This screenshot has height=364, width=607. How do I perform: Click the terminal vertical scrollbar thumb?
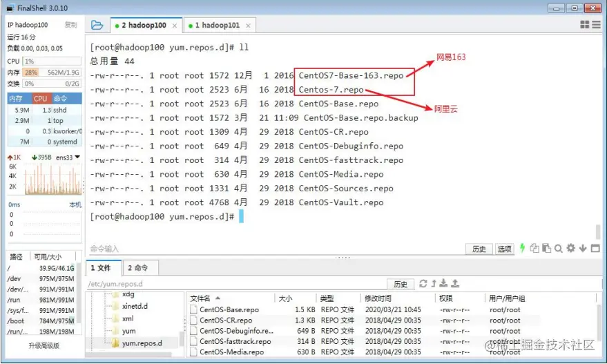point(598,231)
